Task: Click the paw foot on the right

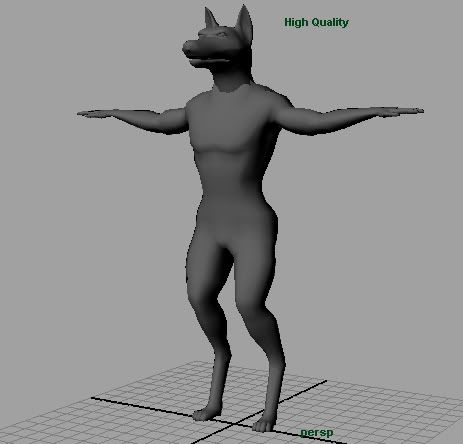Action: [264, 424]
